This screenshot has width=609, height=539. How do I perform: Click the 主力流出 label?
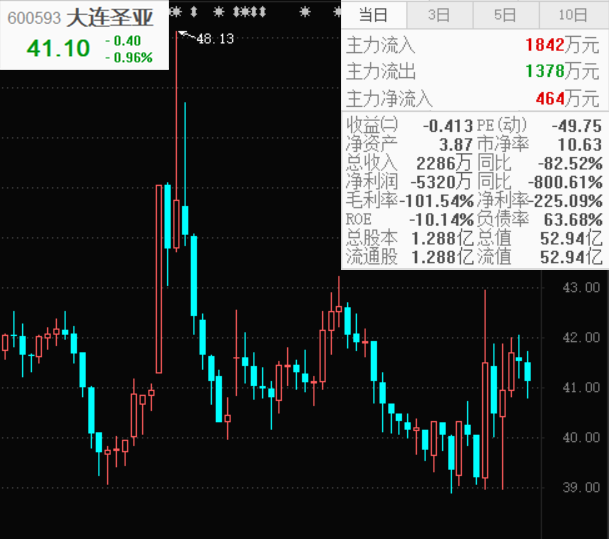pyautogui.click(x=381, y=71)
